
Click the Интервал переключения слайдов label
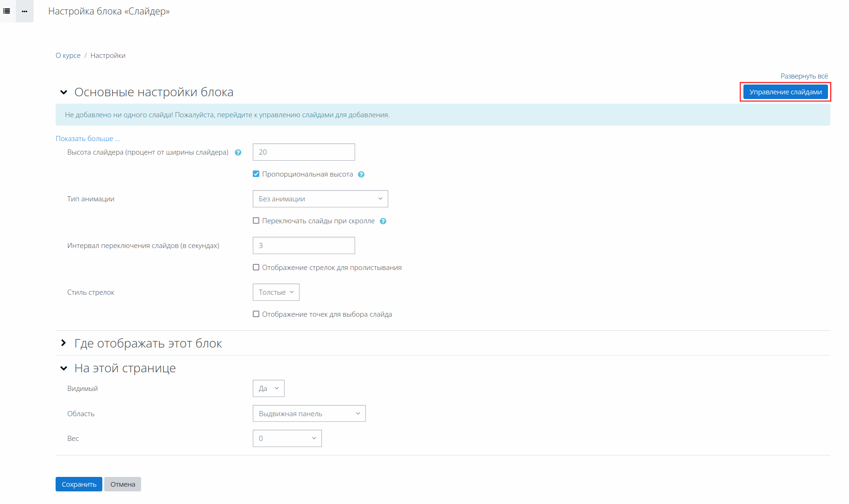coord(143,246)
